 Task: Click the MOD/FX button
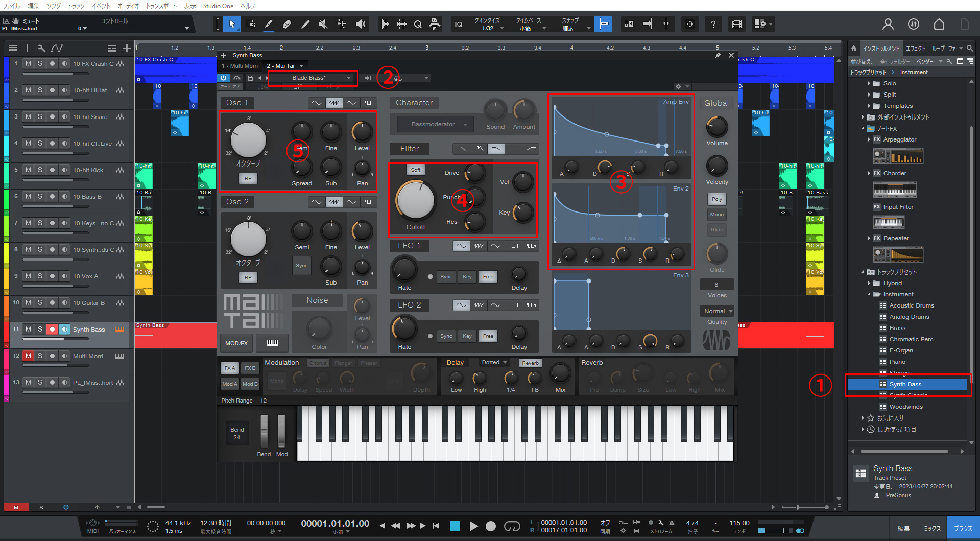pos(236,343)
